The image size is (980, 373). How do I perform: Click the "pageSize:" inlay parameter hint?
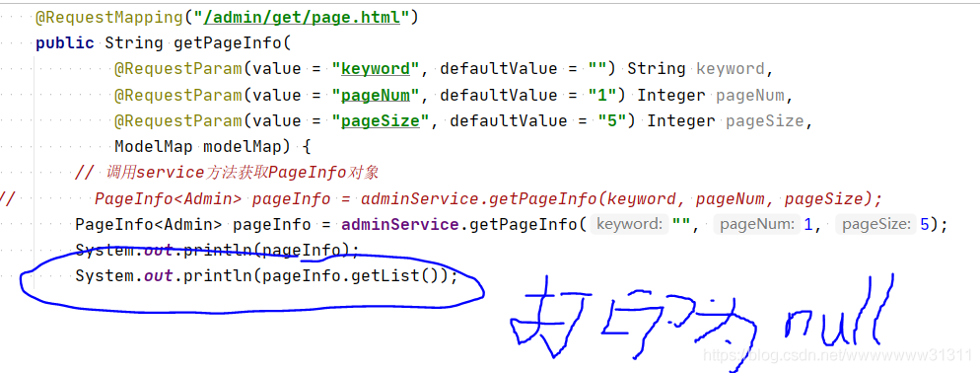[x=875, y=224]
